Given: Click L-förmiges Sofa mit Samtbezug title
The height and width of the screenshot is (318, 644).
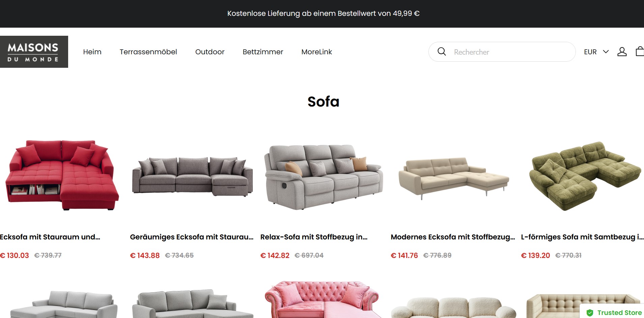Looking at the screenshot, I should 582,237.
